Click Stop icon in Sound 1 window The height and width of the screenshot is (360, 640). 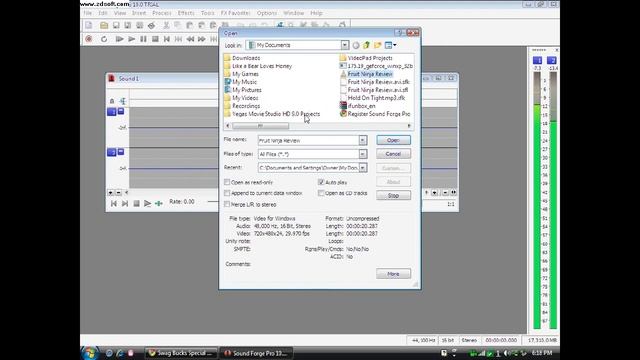click(x=136, y=203)
